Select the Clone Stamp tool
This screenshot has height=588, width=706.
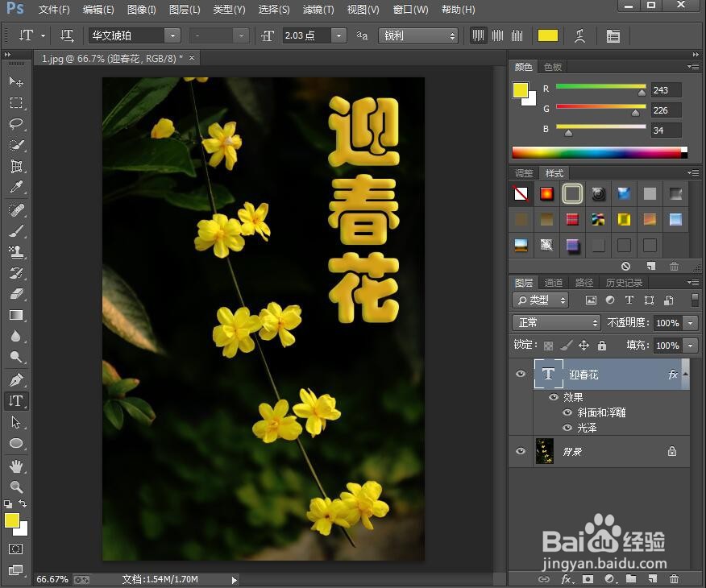point(16,252)
